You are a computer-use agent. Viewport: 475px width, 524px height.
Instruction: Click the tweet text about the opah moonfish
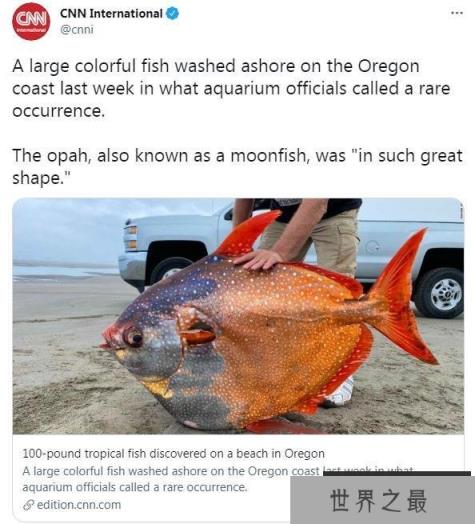pyautogui.click(x=237, y=166)
